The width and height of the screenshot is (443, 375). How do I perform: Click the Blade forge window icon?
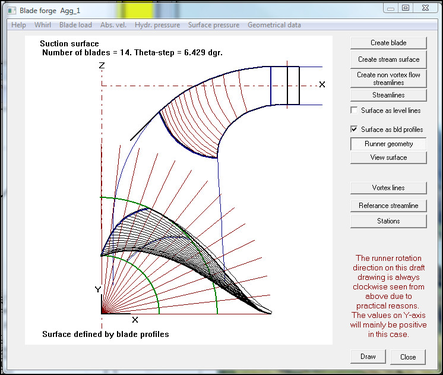(x=12, y=11)
